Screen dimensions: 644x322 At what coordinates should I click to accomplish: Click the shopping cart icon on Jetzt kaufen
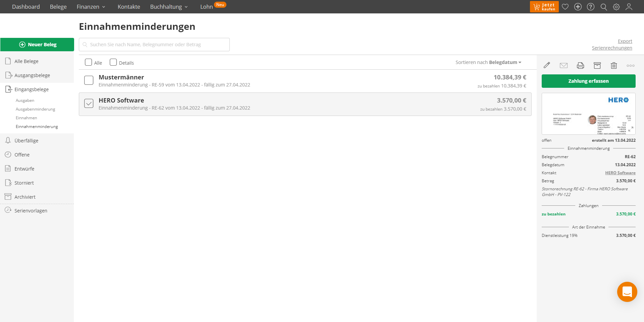(537, 7)
